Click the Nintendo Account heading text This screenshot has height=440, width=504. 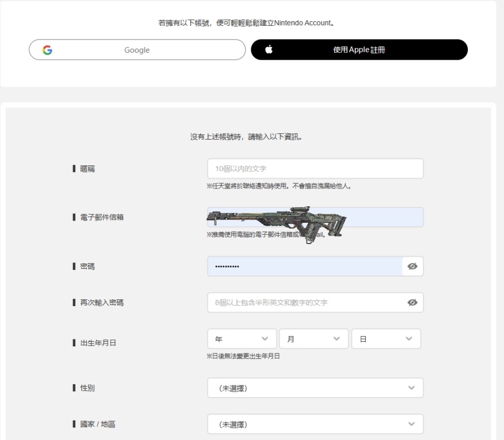coord(246,23)
